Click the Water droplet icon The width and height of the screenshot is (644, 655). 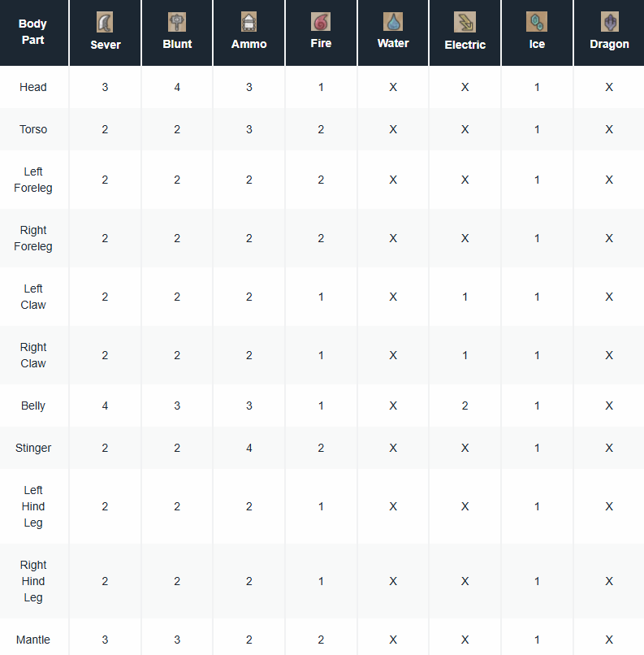click(393, 22)
